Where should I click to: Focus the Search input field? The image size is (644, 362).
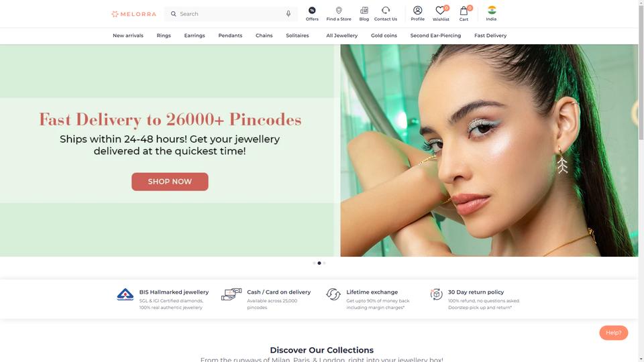click(x=231, y=14)
